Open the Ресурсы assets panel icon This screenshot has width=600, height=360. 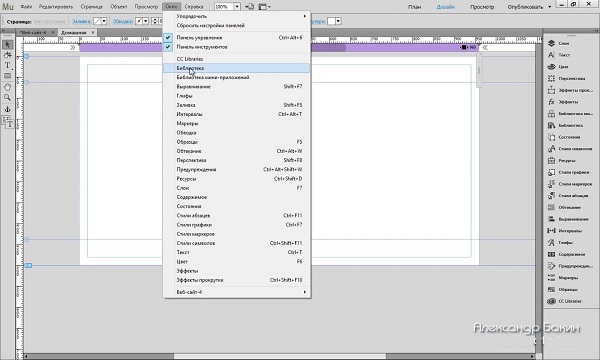(551, 160)
